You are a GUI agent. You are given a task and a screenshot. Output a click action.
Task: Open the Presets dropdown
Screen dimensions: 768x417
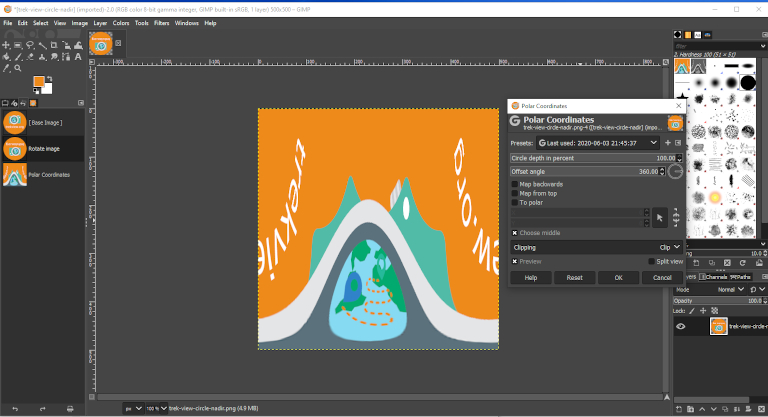(598, 143)
